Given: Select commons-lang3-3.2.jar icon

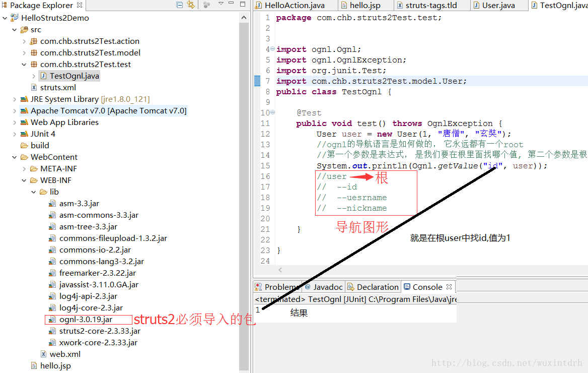Looking at the screenshot, I should pos(52,262).
